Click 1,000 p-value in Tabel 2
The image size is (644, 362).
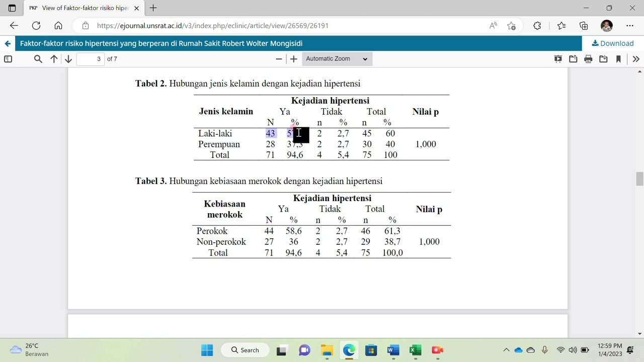tap(426, 144)
